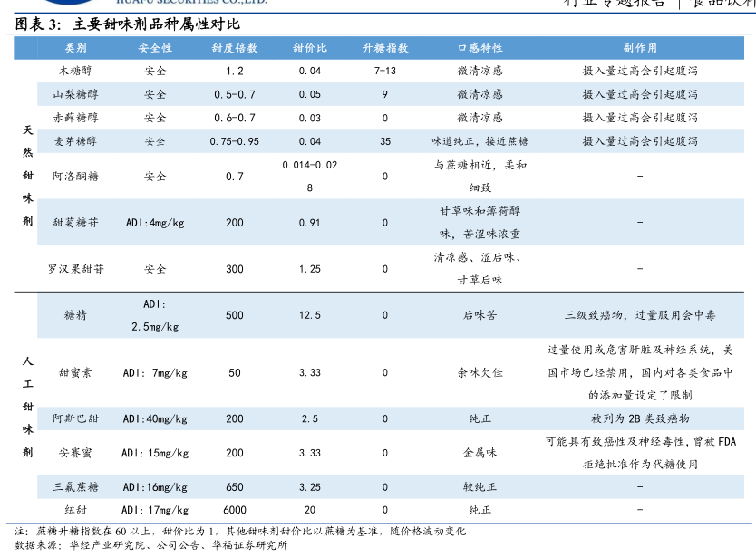This screenshot has width=756, height=557.
Task: Click the 阿斯巴甜 row label
Action: [76, 418]
